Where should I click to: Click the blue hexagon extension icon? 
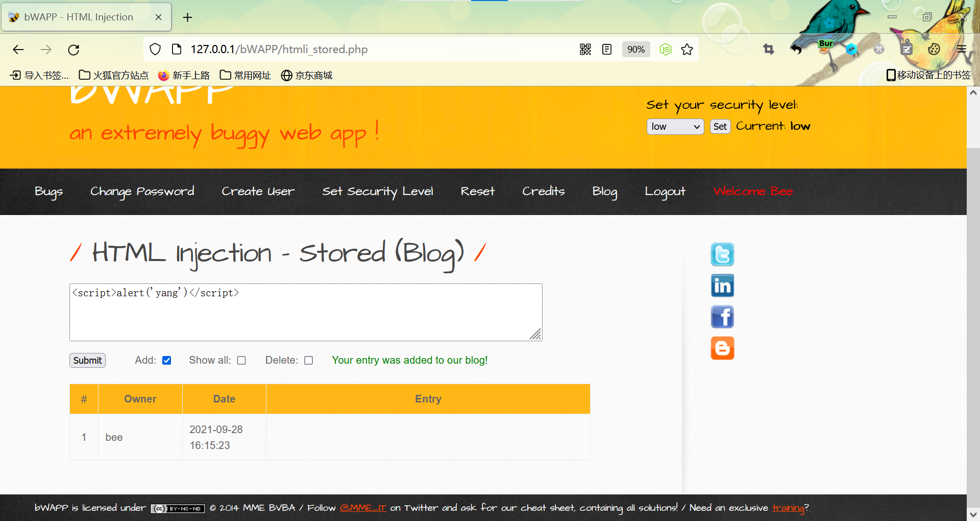(x=851, y=50)
